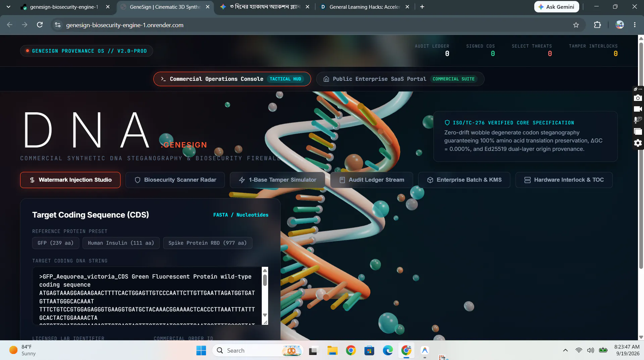Open the volume speaker icon

pyautogui.click(x=591, y=351)
